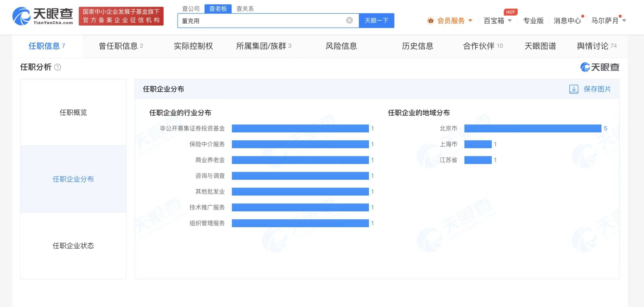
Task: Click the 上海市 label
Action: tap(448, 144)
